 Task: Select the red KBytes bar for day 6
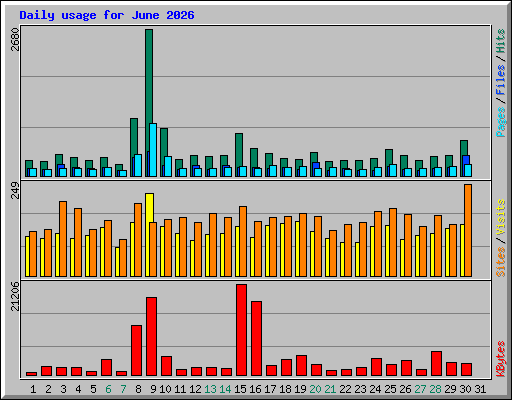click(106, 368)
